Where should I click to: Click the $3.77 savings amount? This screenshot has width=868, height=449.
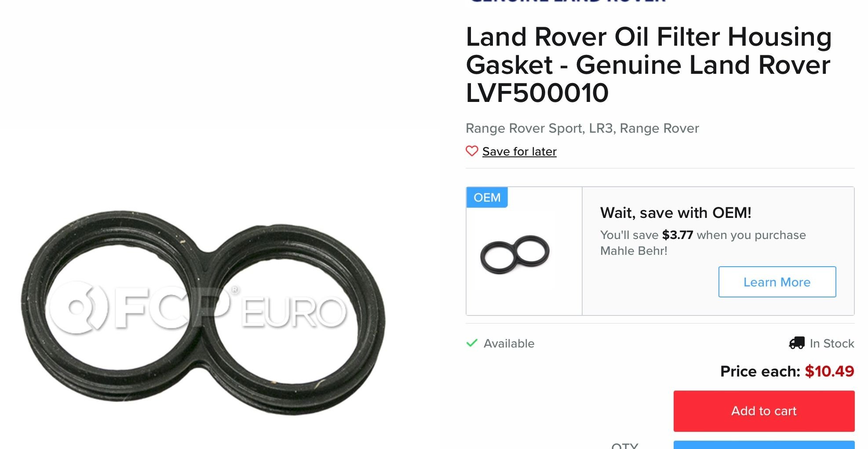click(678, 235)
